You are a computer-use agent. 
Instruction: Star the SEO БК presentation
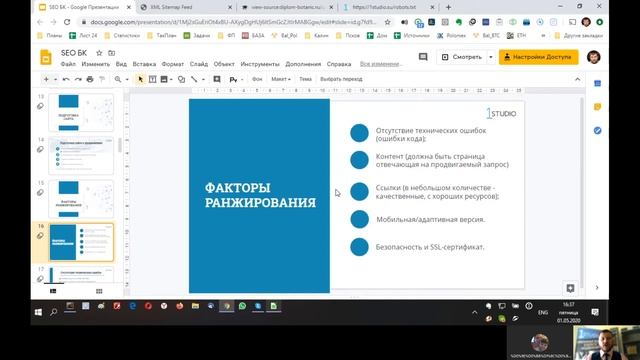(99, 53)
